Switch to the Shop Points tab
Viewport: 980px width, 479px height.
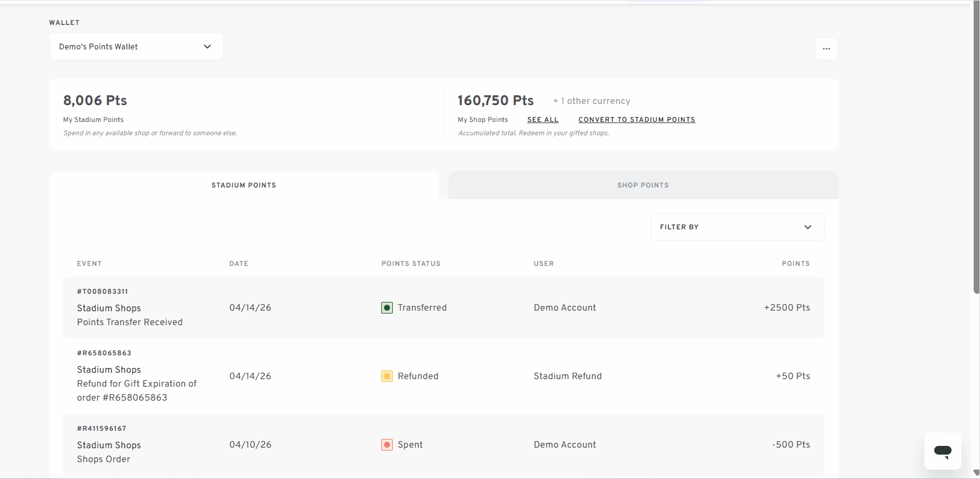pos(643,185)
